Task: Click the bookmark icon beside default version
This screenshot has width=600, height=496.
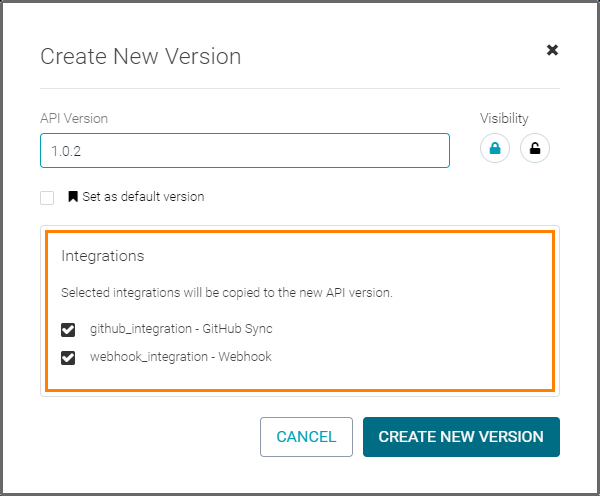Action: 73,197
